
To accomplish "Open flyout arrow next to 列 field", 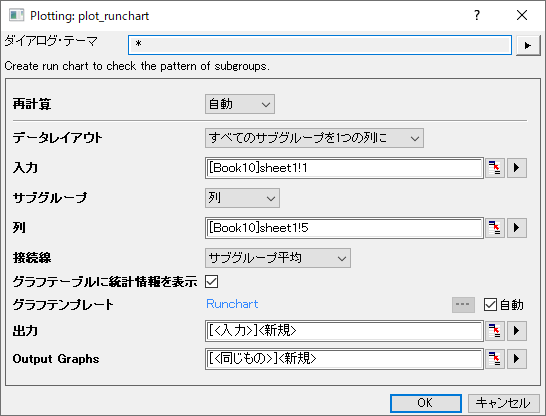I will [x=517, y=228].
